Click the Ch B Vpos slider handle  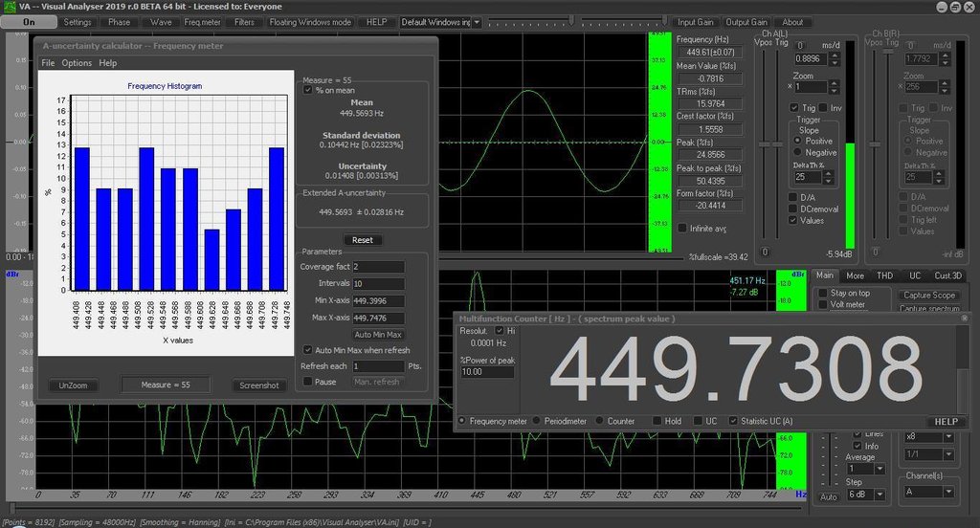pos(875,144)
